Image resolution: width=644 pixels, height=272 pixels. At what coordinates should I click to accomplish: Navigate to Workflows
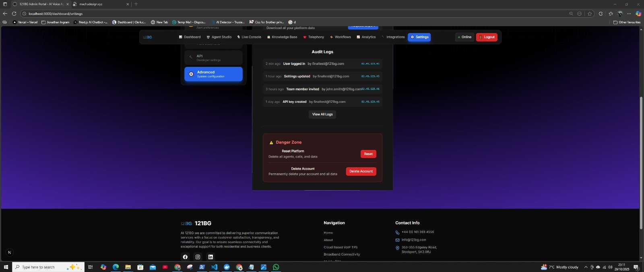click(x=340, y=37)
